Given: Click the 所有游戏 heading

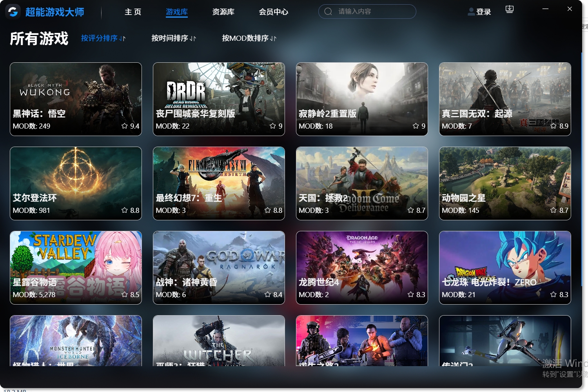Looking at the screenshot, I should (x=39, y=38).
